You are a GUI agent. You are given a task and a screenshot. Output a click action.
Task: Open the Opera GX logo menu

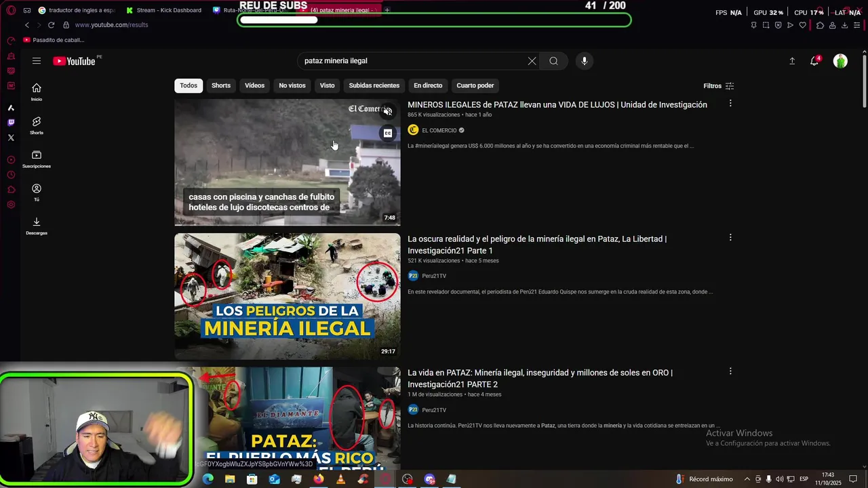pyautogui.click(x=11, y=10)
